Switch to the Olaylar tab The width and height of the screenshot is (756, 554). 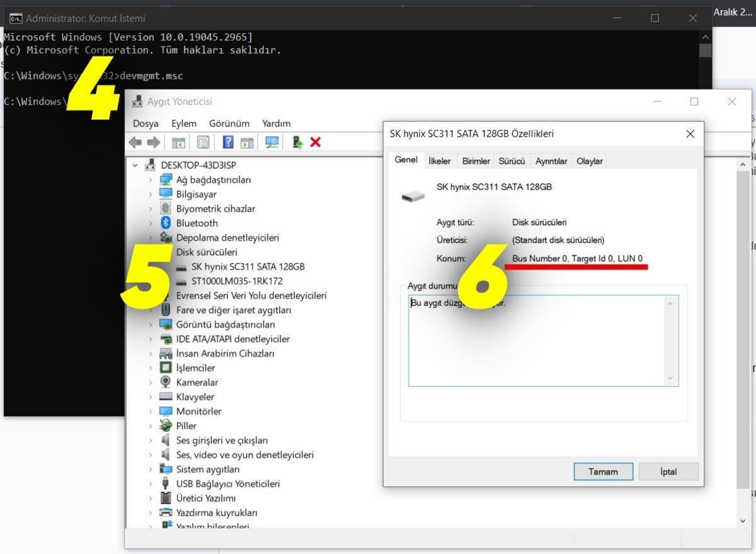[589, 161]
